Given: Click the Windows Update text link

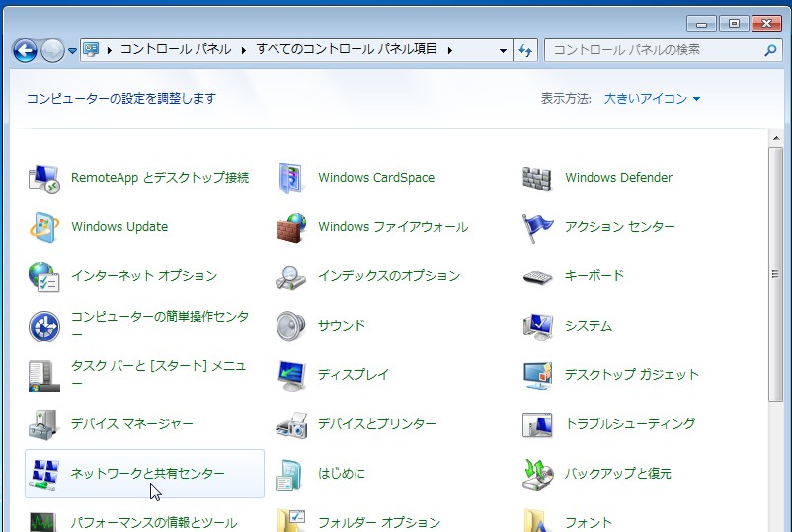Looking at the screenshot, I should [x=119, y=227].
